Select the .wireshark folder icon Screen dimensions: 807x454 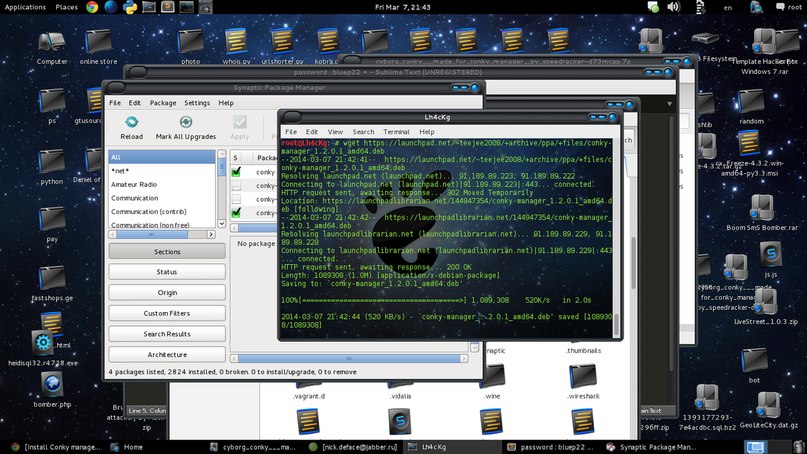click(x=582, y=376)
